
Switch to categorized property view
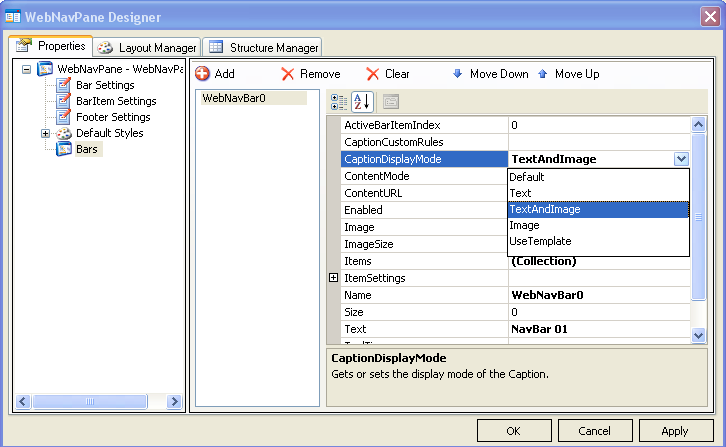click(339, 101)
